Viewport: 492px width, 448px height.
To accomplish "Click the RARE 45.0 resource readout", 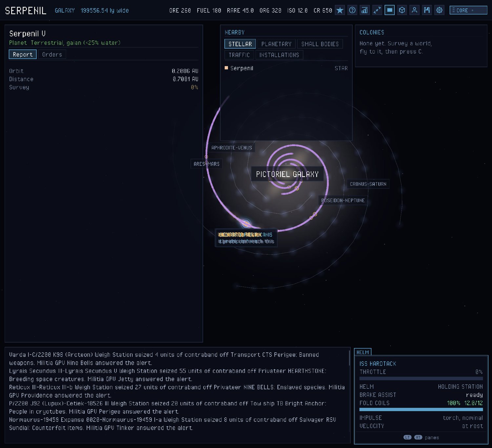I will coord(240,10).
